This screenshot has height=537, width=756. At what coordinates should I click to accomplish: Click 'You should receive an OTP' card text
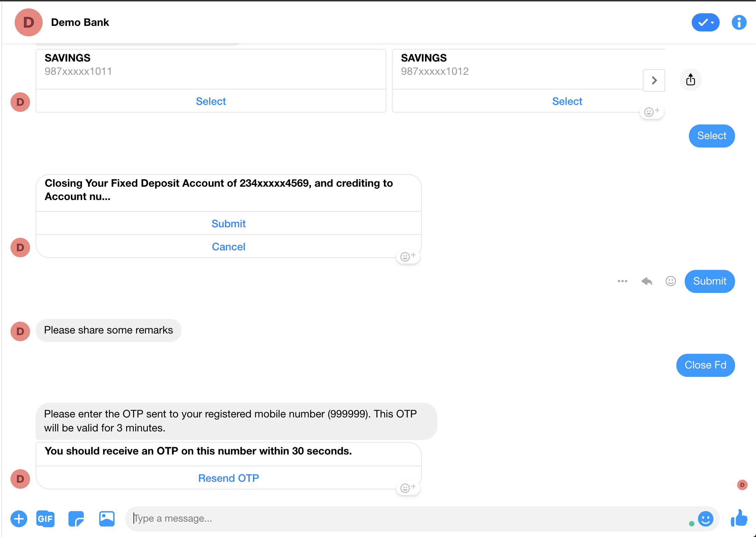pyautogui.click(x=198, y=451)
